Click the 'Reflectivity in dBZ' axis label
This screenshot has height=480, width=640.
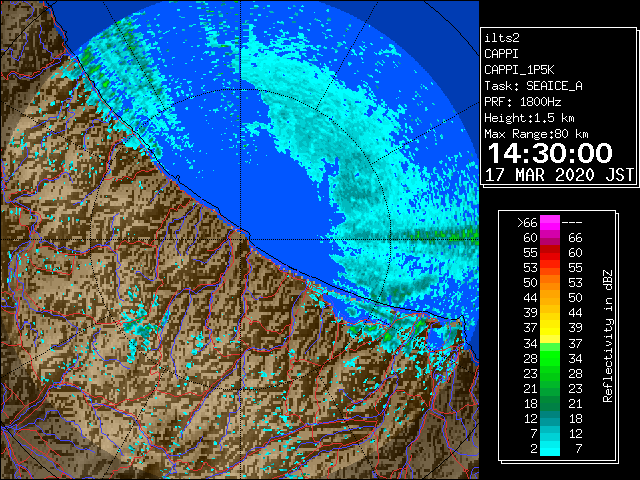pos(607,336)
